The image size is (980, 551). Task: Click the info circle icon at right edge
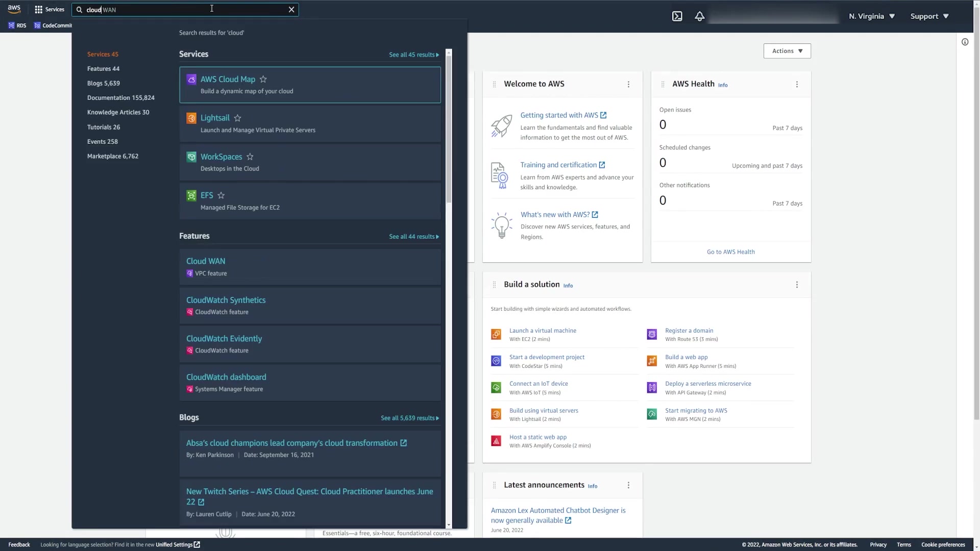click(965, 42)
